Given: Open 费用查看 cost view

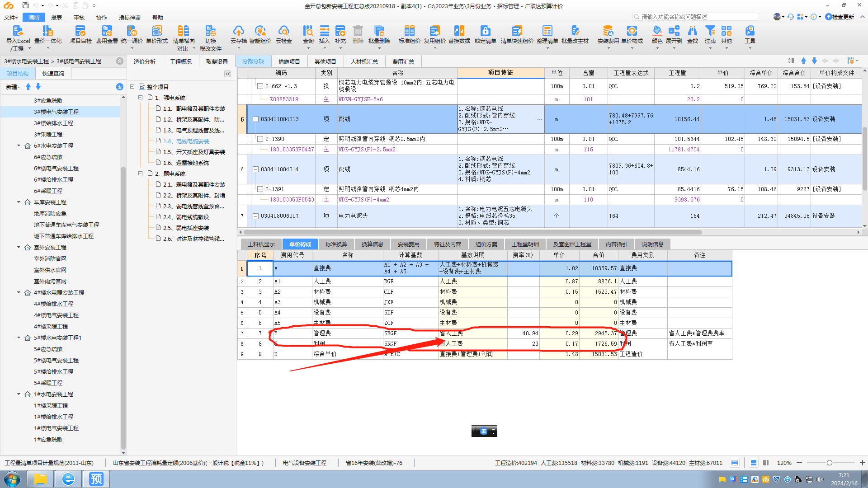Looking at the screenshot, I should click(x=107, y=31).
